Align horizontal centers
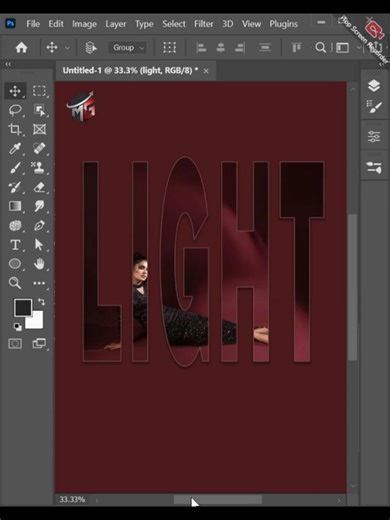Image resolution: width=390 pixels, height=520 pixels. click(x=220, y=48)
